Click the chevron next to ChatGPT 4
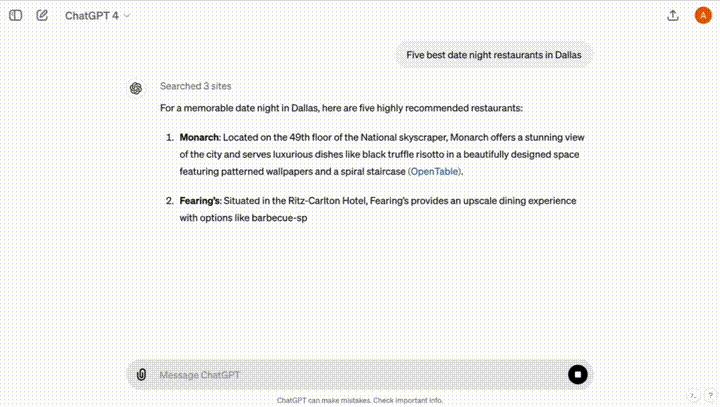The width and height of the screenshot is (720, 407). 127,16
